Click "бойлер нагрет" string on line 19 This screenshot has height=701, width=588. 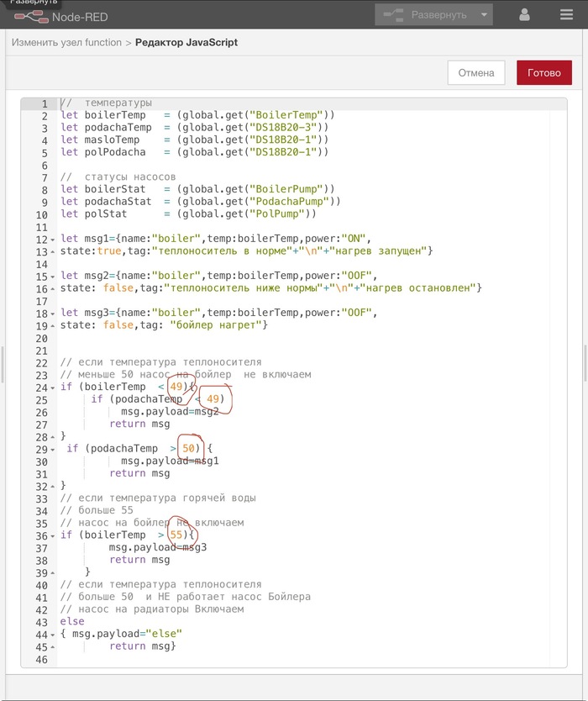215,325
